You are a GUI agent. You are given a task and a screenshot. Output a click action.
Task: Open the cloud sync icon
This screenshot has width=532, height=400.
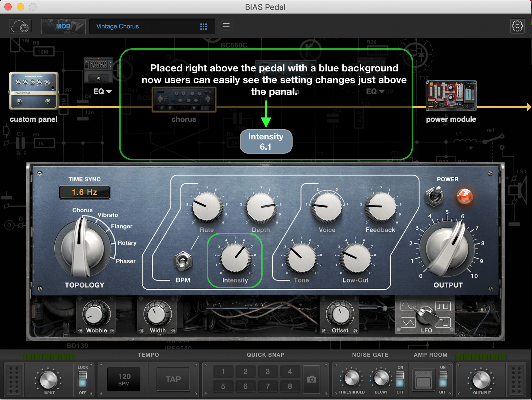tap(20, 27)
